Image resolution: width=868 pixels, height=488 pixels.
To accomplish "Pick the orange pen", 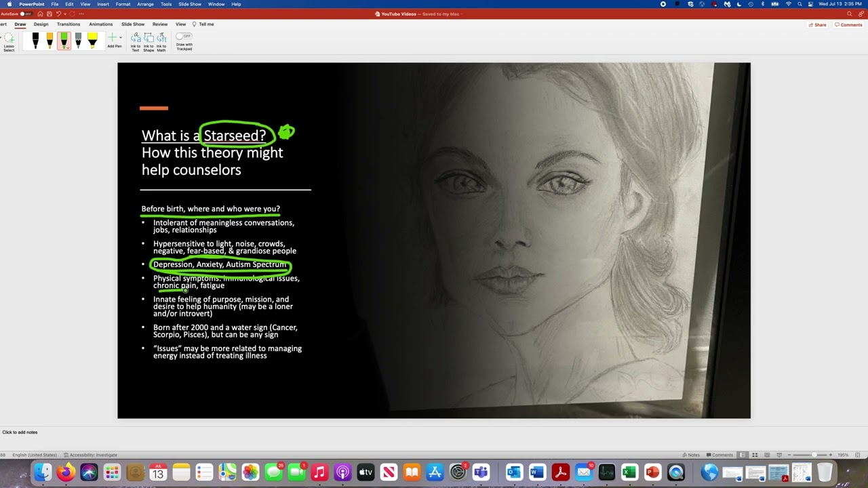I will point(50,41).
